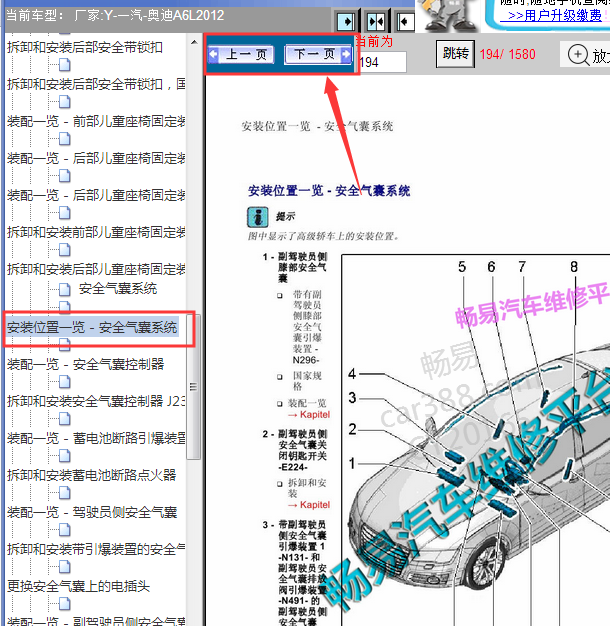Viewport: 610px width, 626px height.
Task: Click the heading 安装位置一览 - 安全气囊系统
Action: (329, 191)
